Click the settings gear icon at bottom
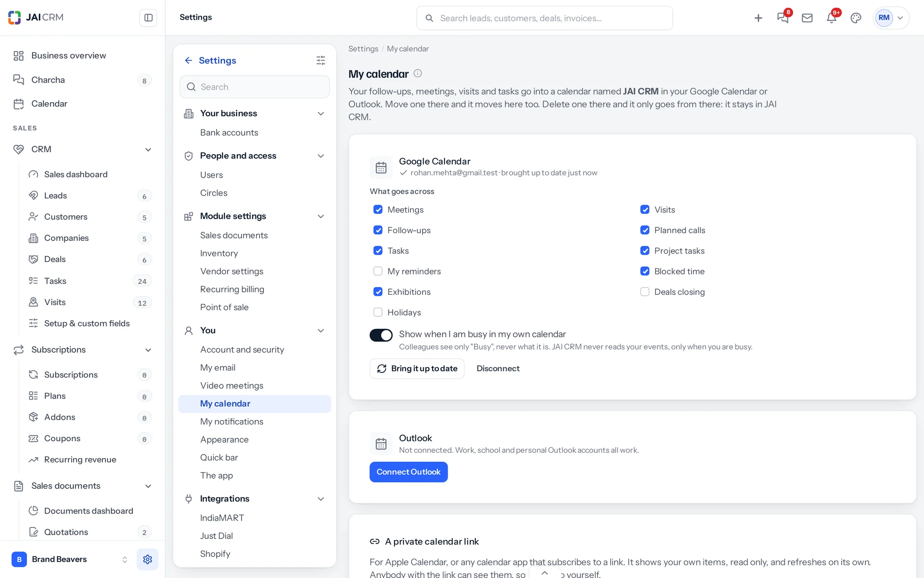 tap(147, 559)
